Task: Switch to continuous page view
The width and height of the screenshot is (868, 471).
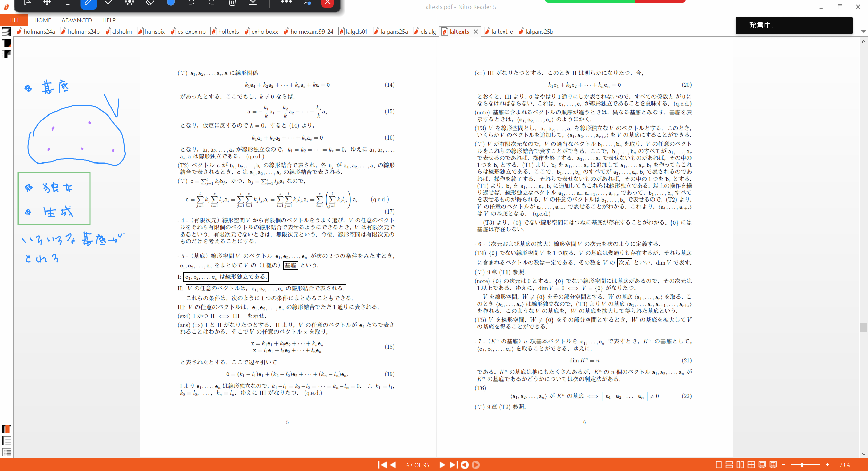Action: pos(729,465)
